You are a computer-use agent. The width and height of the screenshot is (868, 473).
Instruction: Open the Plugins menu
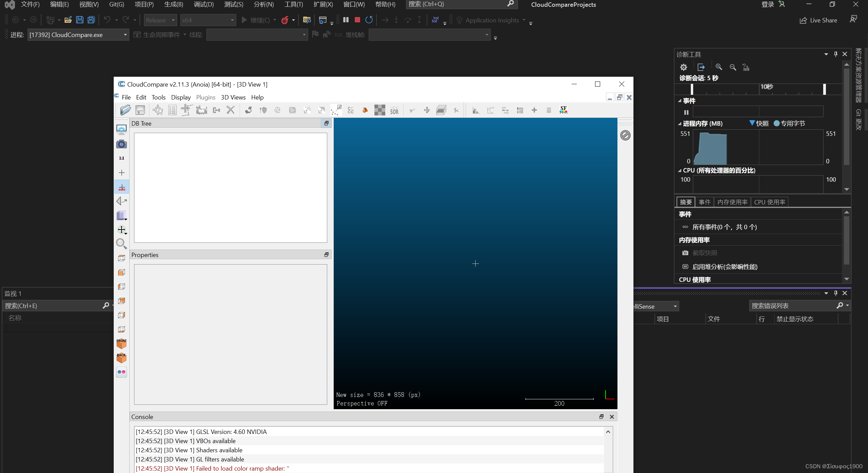206,97
